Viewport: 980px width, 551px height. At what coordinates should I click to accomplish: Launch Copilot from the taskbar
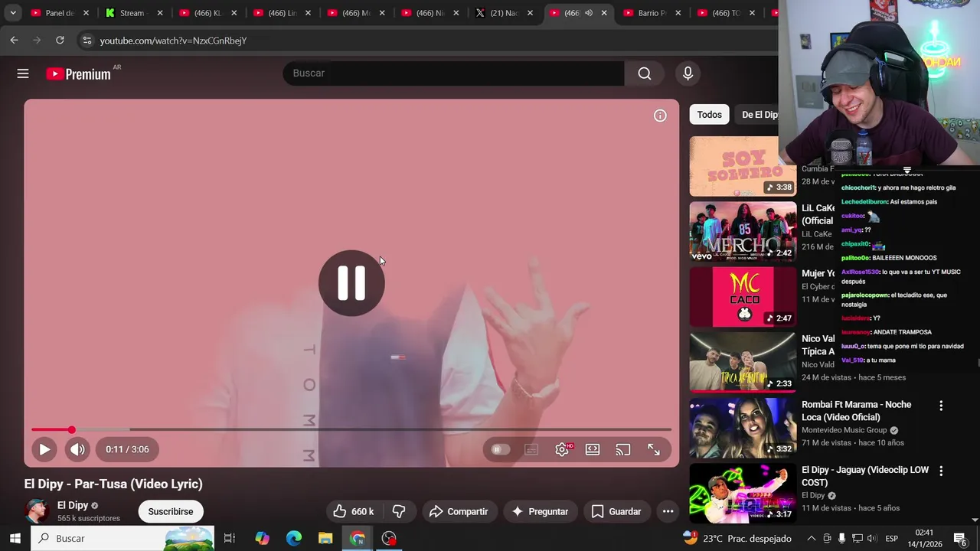tap(262, 538)
